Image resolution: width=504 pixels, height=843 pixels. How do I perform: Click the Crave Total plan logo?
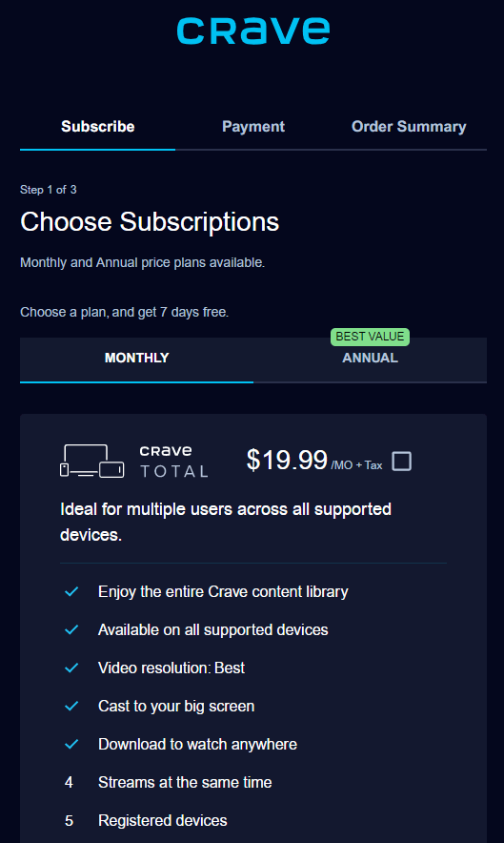click(173, 462)
